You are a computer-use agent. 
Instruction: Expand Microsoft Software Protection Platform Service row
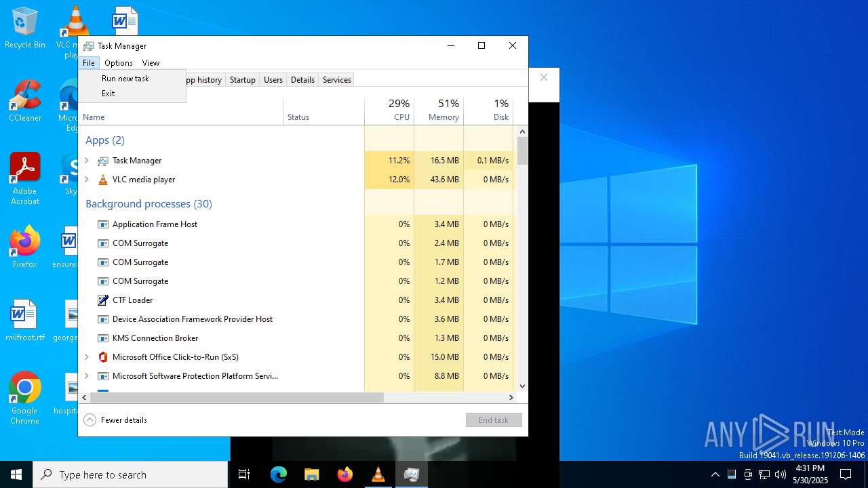click(x=86, y=376)
